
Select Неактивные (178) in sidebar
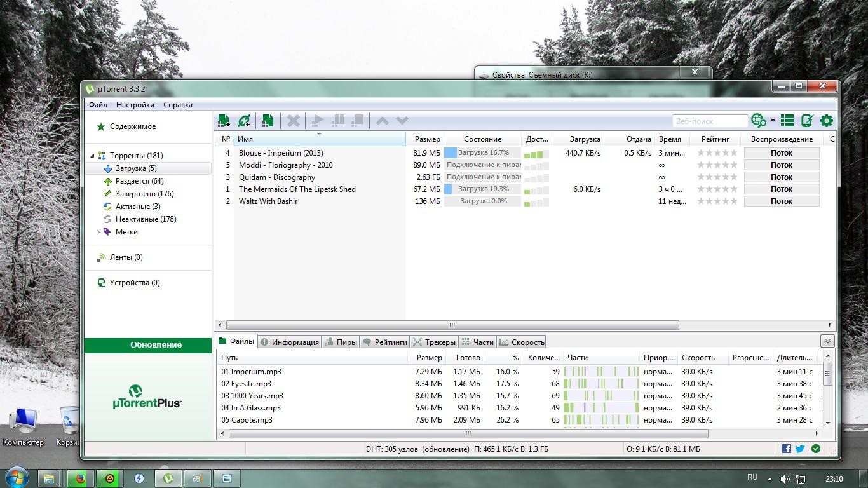(x=139, y=219)
